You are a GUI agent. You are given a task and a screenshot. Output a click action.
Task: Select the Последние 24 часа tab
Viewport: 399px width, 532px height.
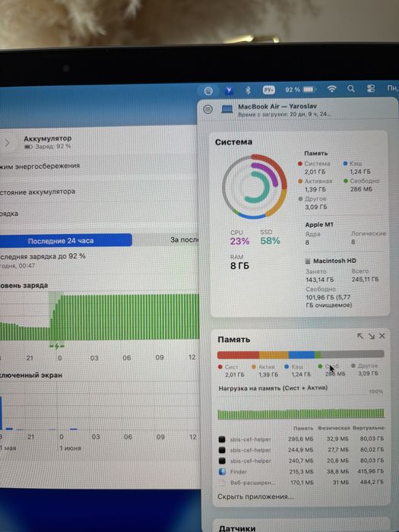[x=61, y=241]
